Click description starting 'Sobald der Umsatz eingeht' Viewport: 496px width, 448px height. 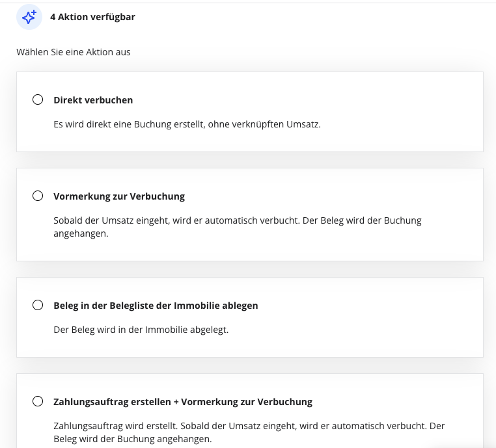point(238,220)
